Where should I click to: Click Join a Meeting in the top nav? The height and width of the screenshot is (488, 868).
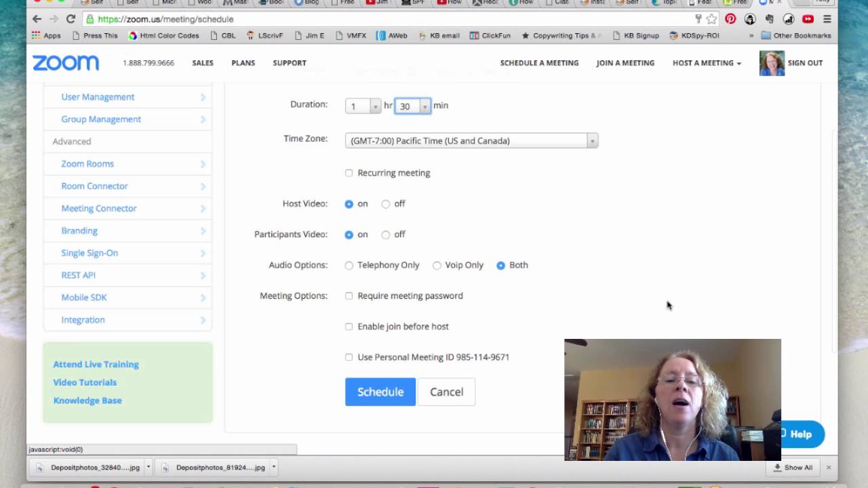625,63
